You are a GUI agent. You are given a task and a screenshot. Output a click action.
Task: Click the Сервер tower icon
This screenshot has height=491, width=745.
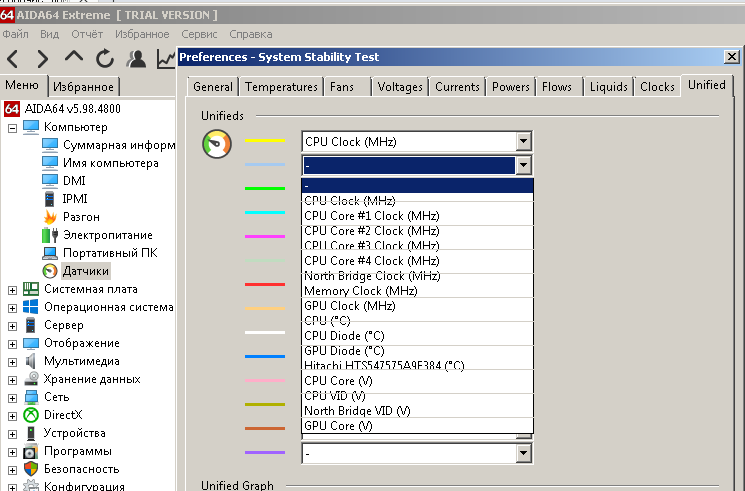pyautogui.click(x=30, y=325)
